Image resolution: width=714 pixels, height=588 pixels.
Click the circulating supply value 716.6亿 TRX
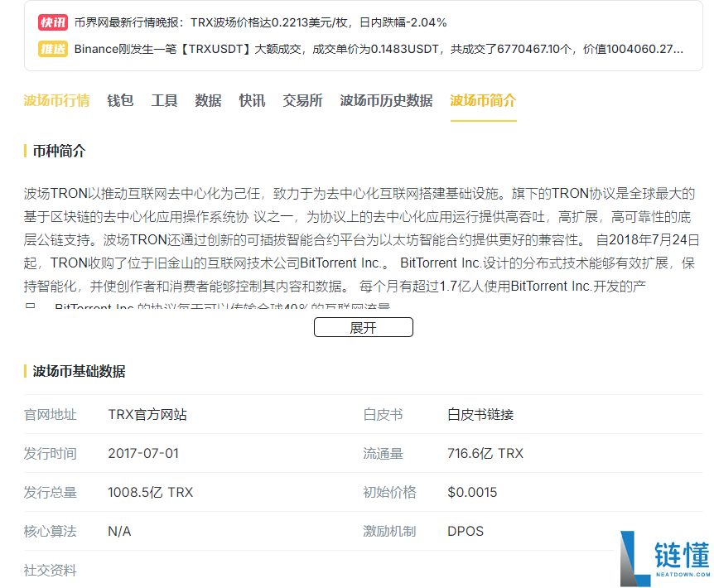485,453
